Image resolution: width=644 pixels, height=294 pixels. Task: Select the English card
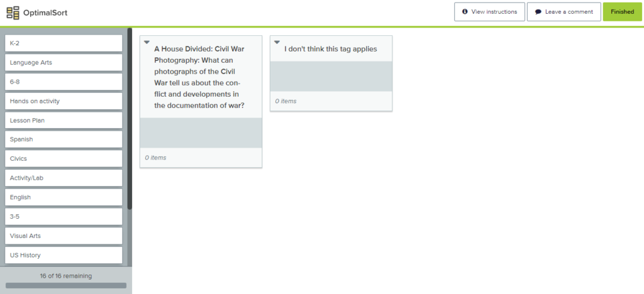tap(64, 197)
